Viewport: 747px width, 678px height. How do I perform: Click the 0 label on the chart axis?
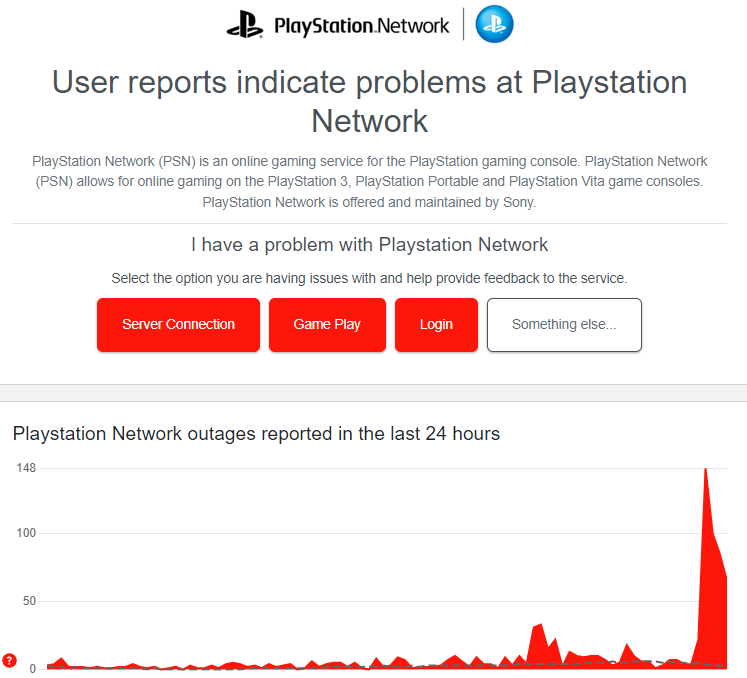click(x=33, y=668)
